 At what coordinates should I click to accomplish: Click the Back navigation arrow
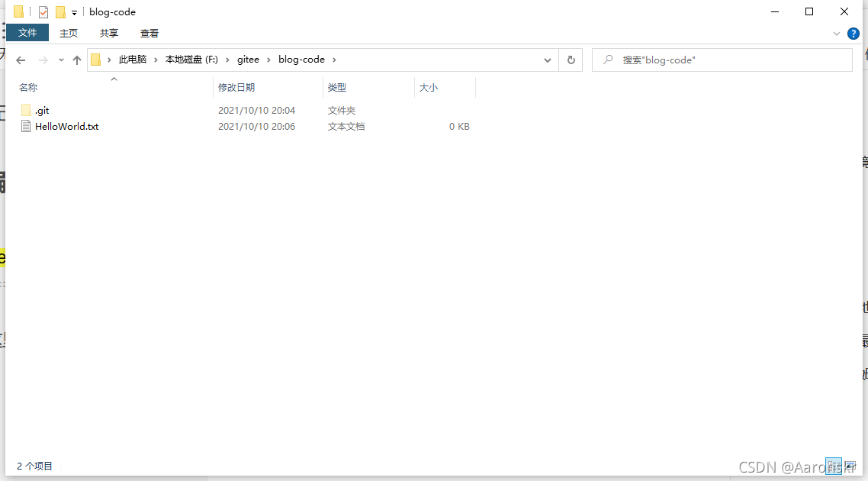click(x=21, y=60)
